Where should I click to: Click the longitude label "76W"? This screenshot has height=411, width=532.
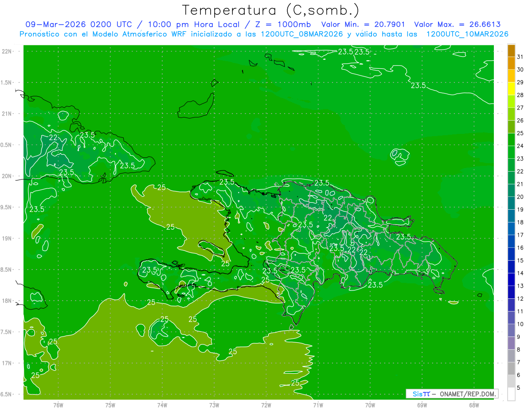coord(58,405)
